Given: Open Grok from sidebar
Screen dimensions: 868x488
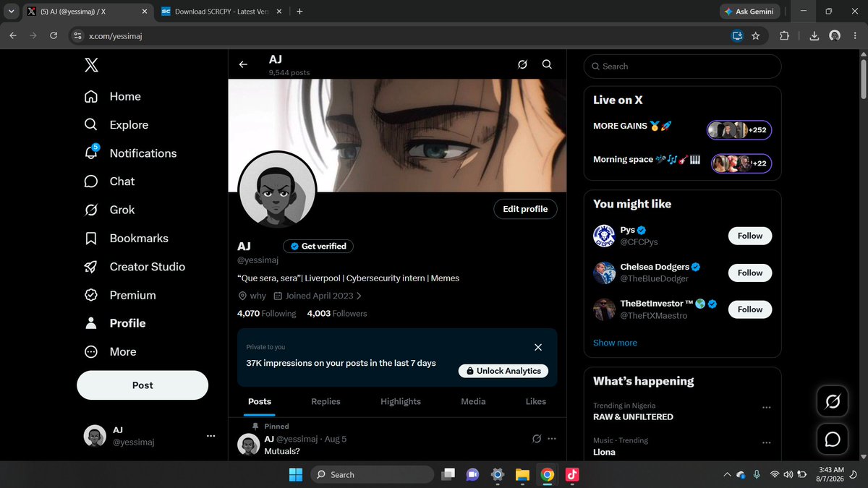Looking at the screenshot, I should [x=110, y=210].
